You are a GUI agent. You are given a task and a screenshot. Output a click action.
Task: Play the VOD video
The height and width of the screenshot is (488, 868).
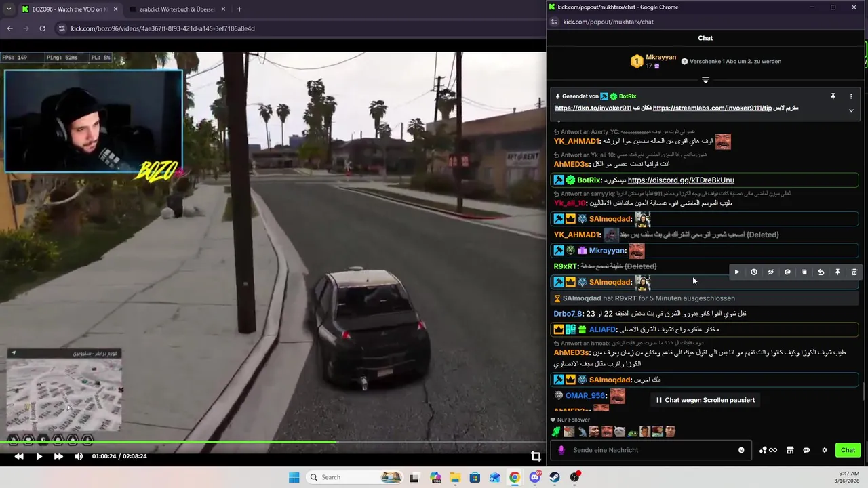(39, 456)
